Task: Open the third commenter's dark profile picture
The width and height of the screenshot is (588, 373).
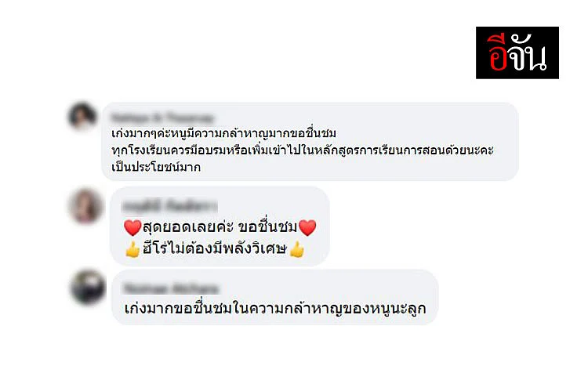Action: pyautogui.click(x=88, y=288)
